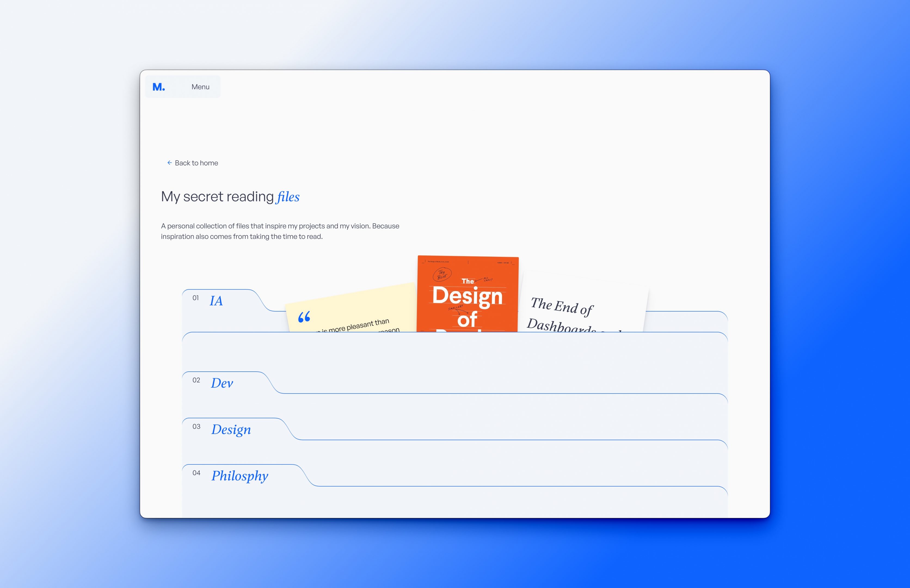This screenshot has height=588, width=910.
Task: Click the number 03 label
Action: [196, 426]
